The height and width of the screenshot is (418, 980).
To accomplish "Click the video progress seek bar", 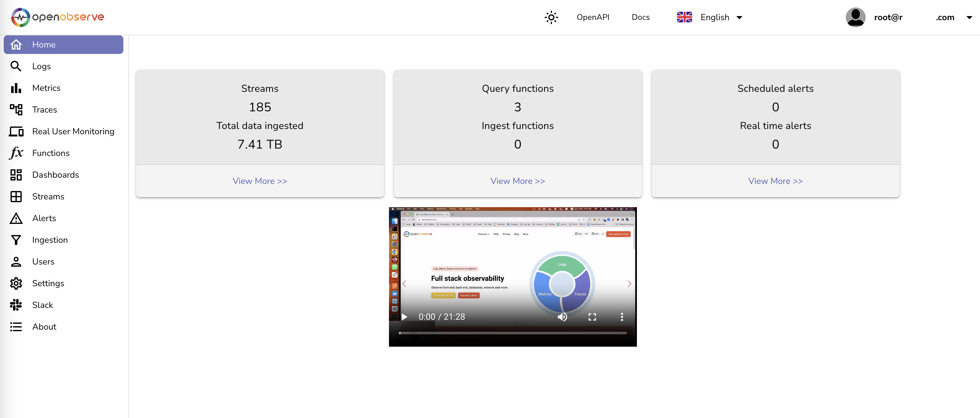I will pyautogui.click(x=512, y=333).
